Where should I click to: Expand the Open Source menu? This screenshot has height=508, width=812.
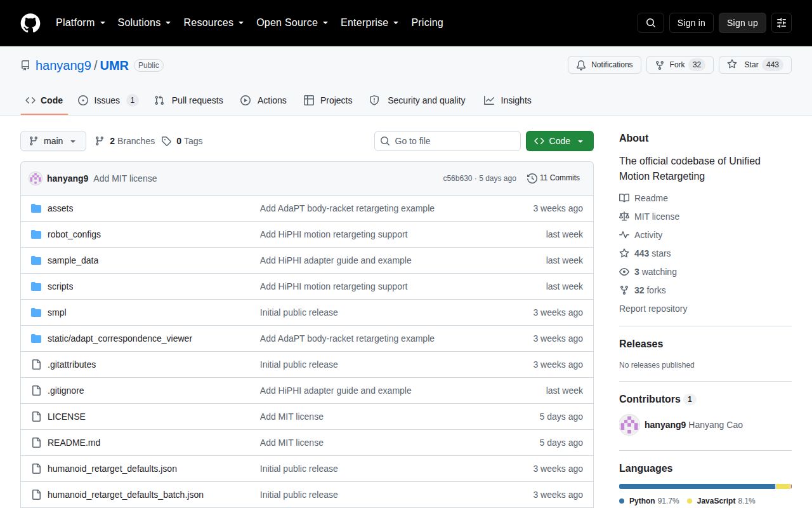(x=292, y=23)
